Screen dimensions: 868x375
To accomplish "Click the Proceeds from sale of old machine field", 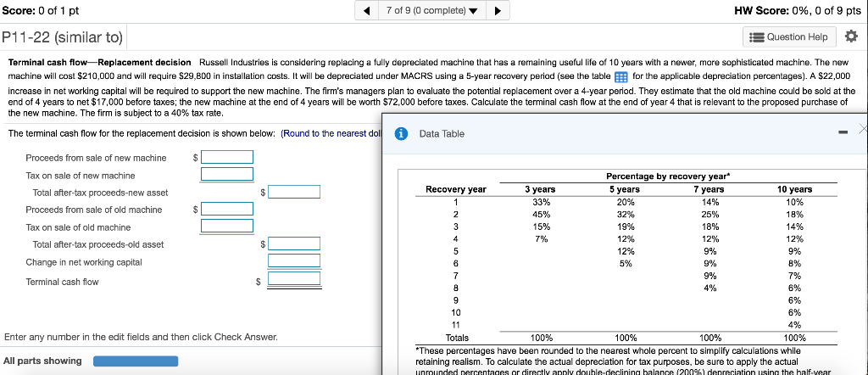I will click(227, 209).
